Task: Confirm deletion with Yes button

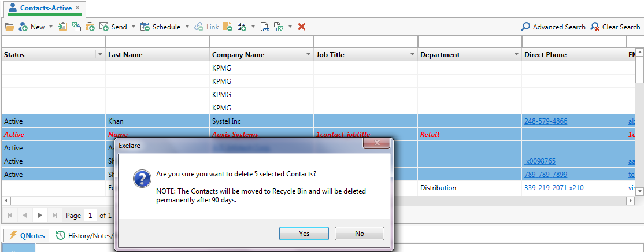Action: pyautogui.click(x=304, y=234)
